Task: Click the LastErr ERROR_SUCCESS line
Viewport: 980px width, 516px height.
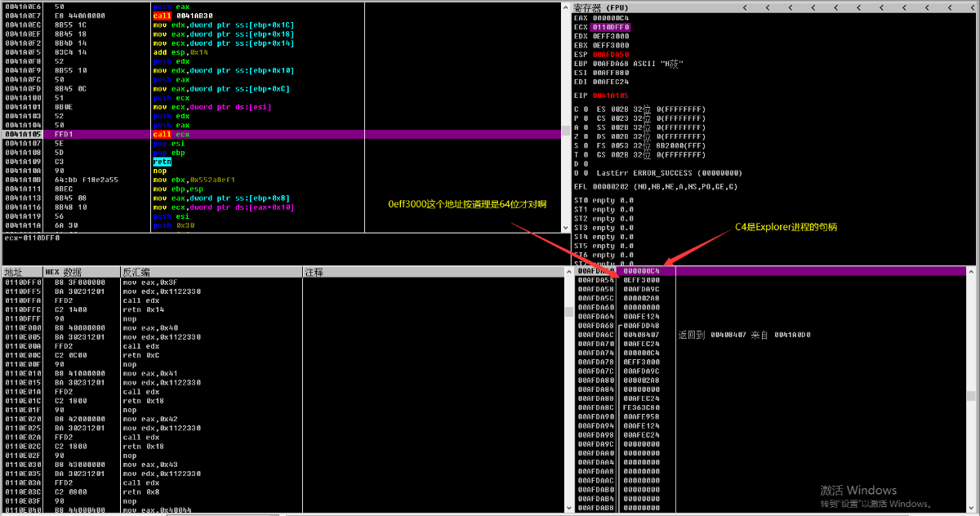Action: [669, 172]
